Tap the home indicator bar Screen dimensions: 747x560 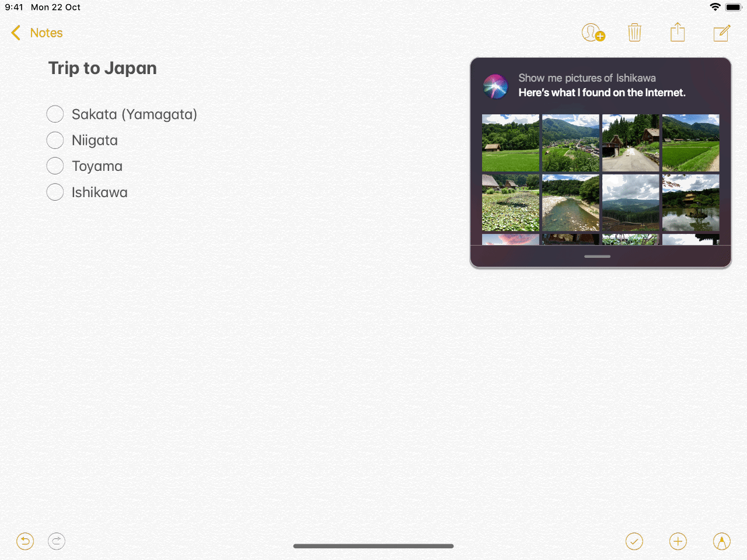(x=373, y=546)
